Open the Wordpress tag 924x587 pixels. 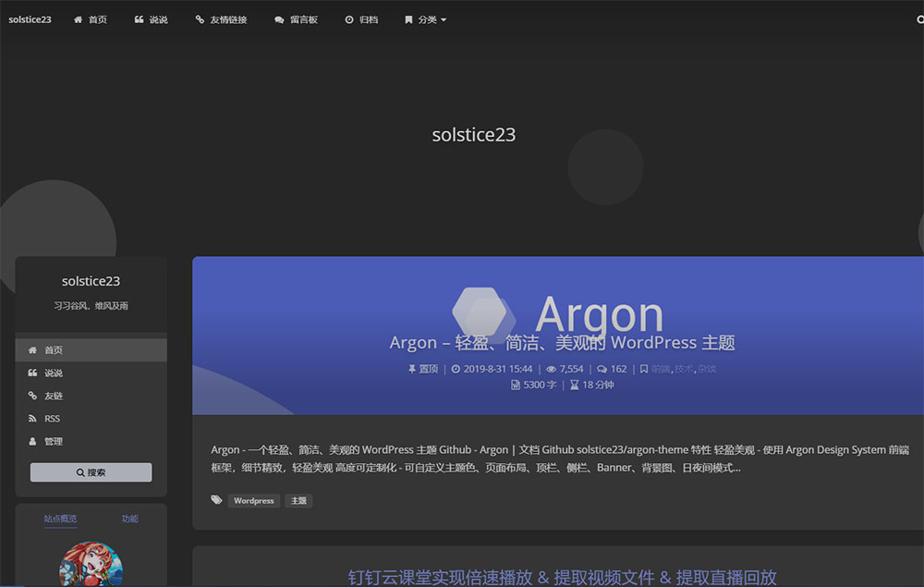[x=254, y=500]
